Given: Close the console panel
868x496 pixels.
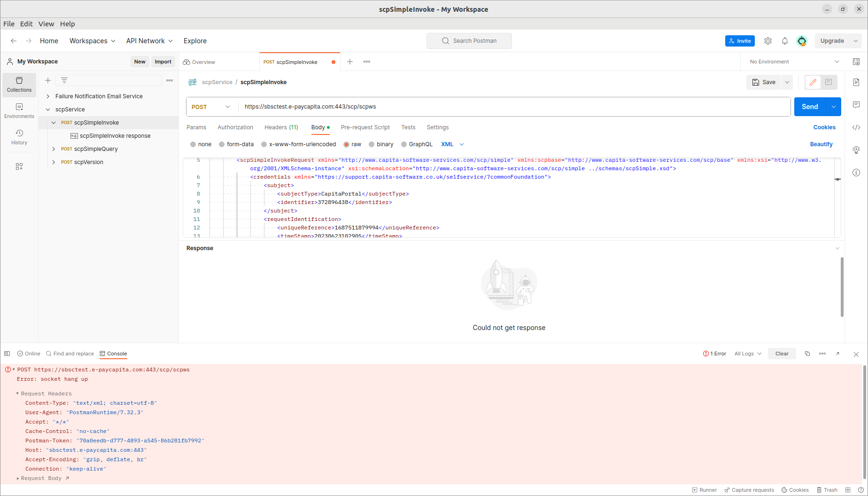Looking at the screenshot, I should (x=856, y=354).
